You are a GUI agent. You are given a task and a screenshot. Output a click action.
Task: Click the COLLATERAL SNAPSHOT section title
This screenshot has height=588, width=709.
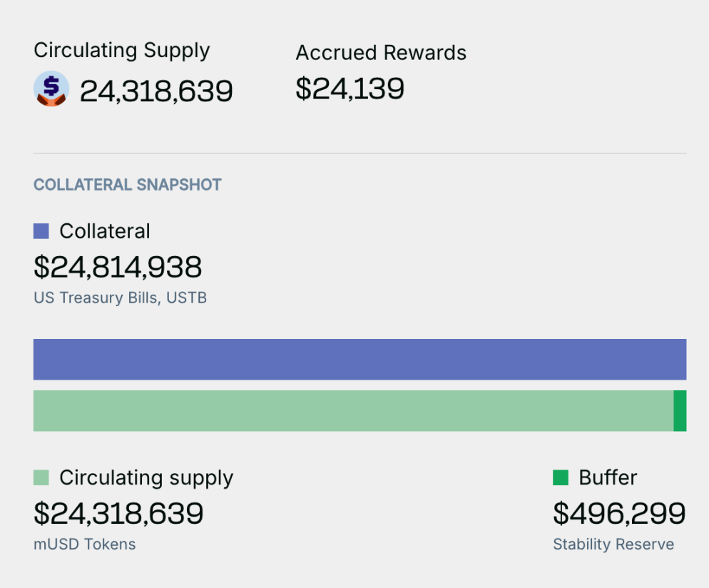(x=128, y=185)
